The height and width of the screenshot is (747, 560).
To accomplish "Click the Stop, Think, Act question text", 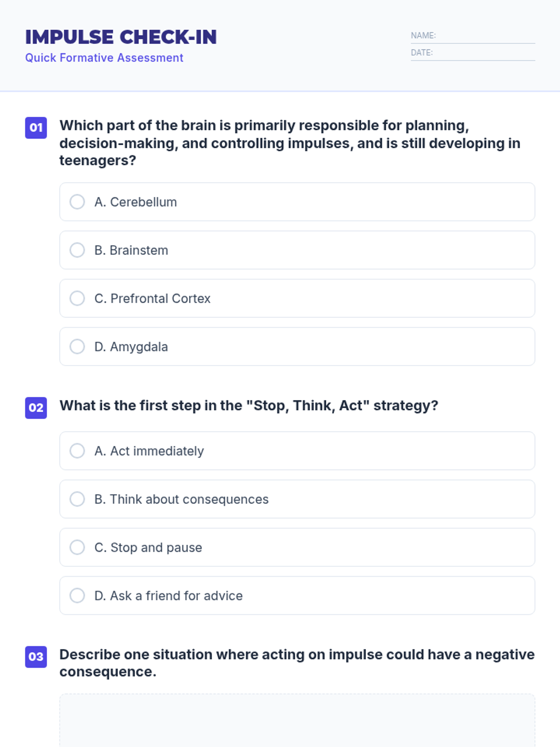I will pos(249,406).
